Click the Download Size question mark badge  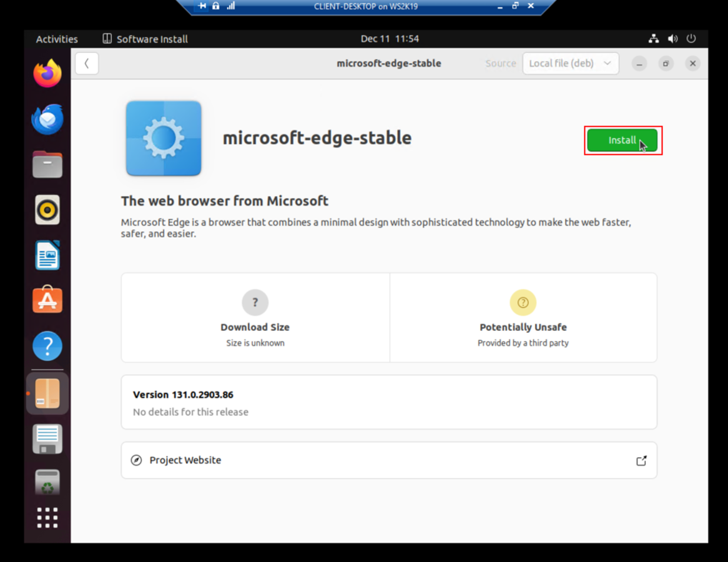[x=255, y=302]
